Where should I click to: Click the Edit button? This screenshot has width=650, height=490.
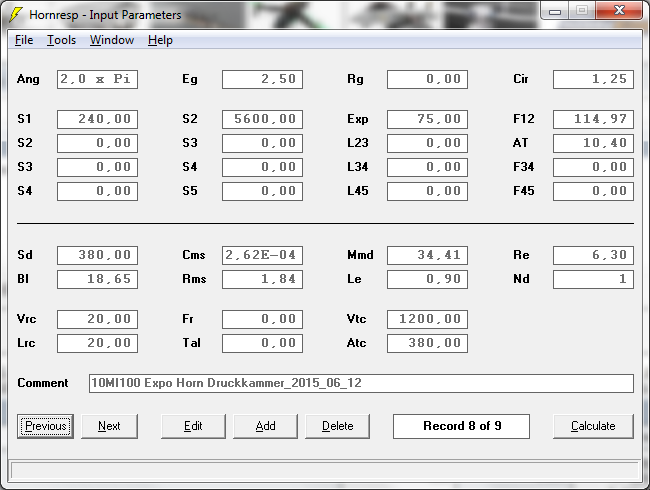(193, 426)
